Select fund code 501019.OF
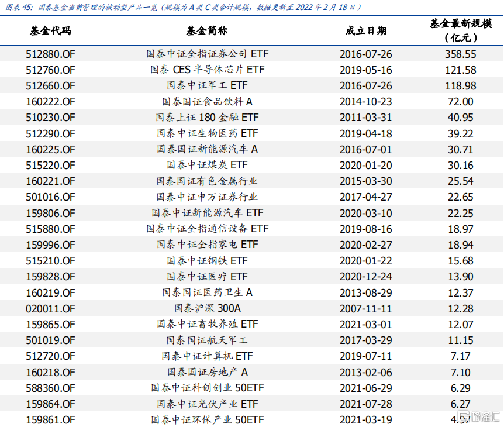This screenshot has width=504, height=427. [x=50, y=340]
